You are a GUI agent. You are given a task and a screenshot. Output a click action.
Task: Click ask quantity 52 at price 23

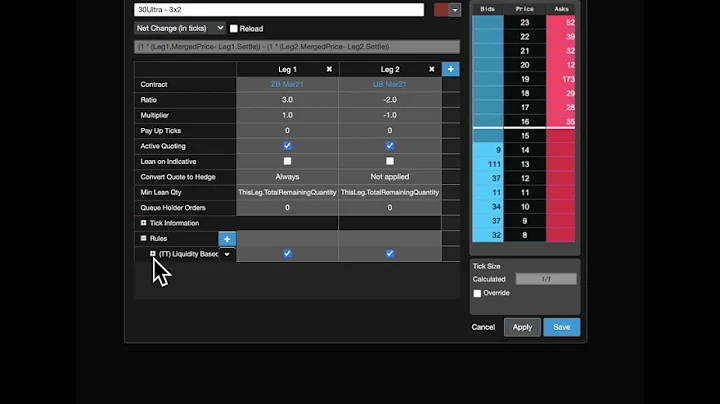[x=561, y=22]
